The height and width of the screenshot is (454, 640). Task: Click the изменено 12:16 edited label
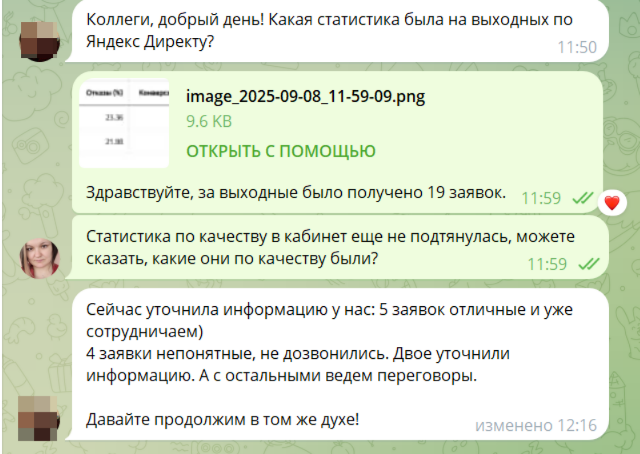click(x=536, y=425)
